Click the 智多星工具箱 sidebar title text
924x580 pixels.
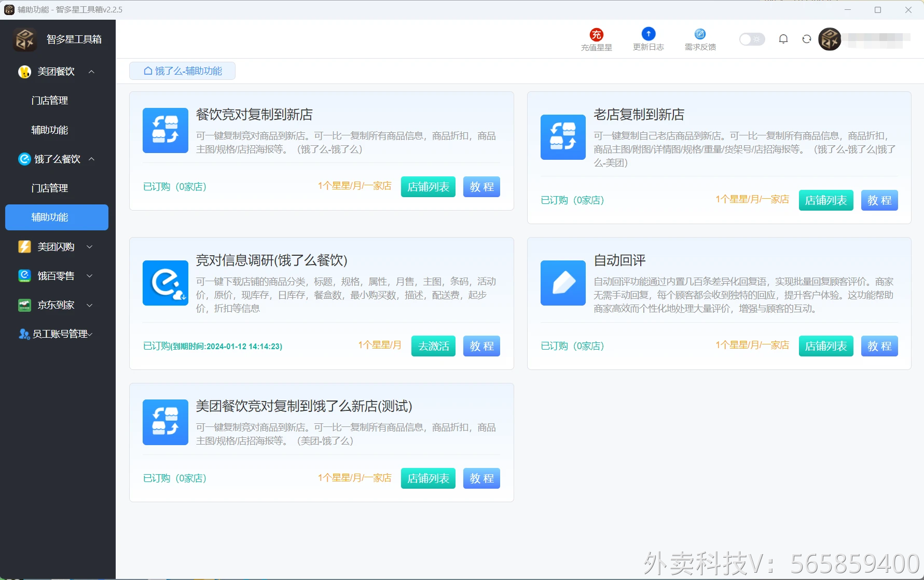74,39
